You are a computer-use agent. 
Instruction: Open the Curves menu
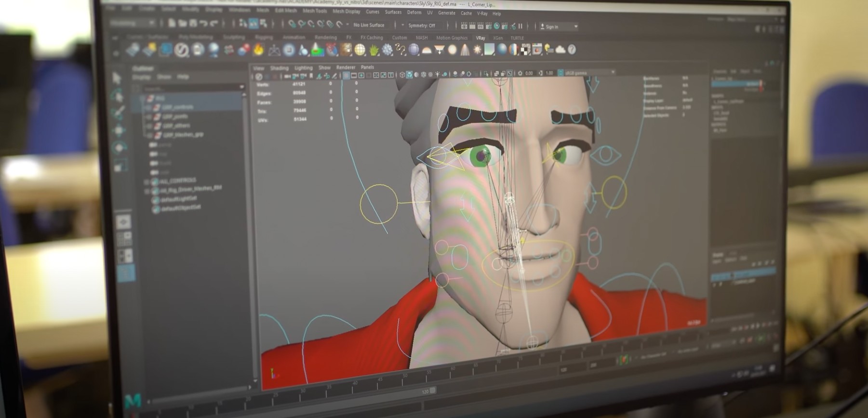tap(372, 12)
